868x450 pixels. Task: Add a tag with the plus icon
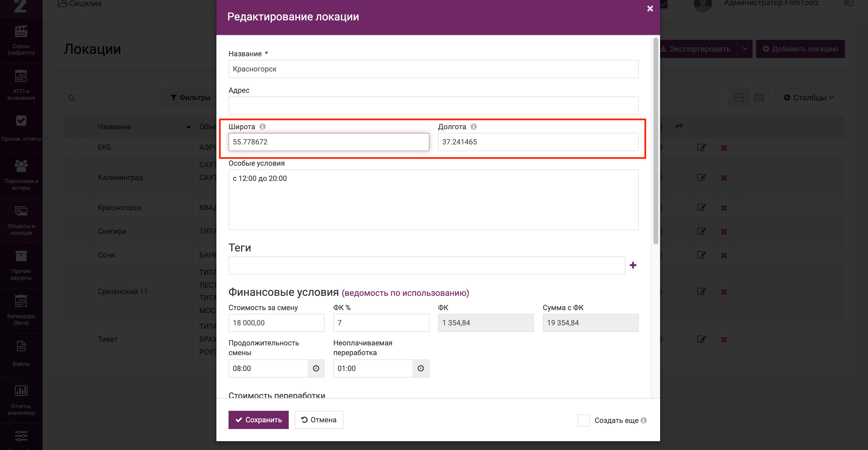point(633,265)
